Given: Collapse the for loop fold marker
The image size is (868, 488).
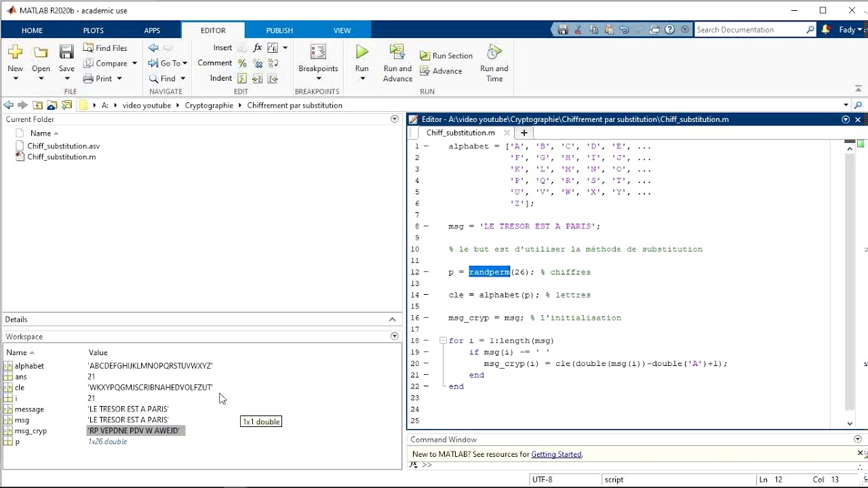Looking at the screenshot, I should pyautogui.click(x=443, y=340).
